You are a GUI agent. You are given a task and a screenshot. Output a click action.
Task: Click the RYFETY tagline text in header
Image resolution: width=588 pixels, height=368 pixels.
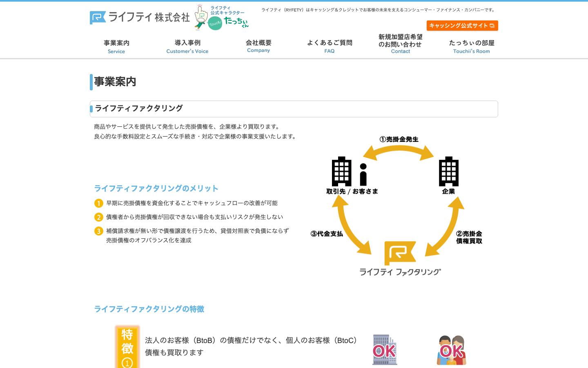point(379,10)
